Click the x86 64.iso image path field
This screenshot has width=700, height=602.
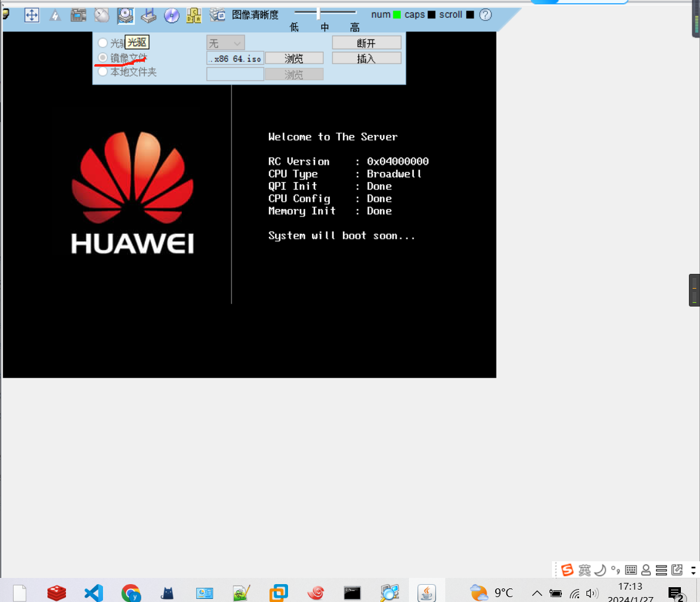pyautogui.click(x=235, y=59)
